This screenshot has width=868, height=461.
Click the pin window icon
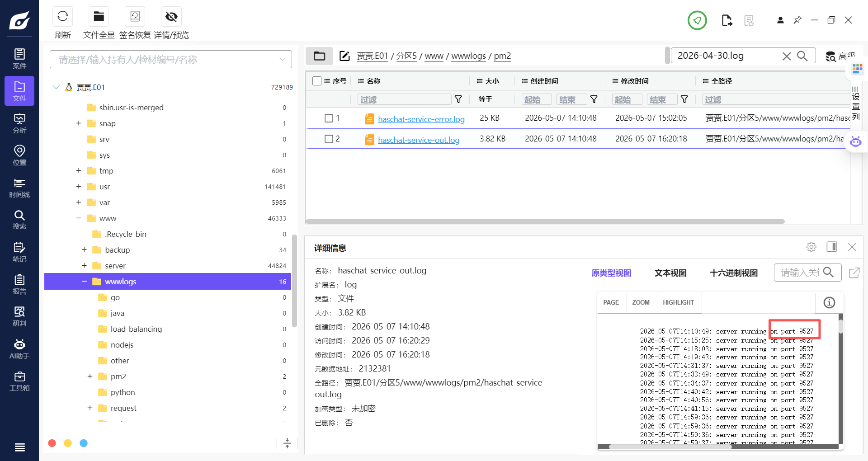(x=797, y=20)
